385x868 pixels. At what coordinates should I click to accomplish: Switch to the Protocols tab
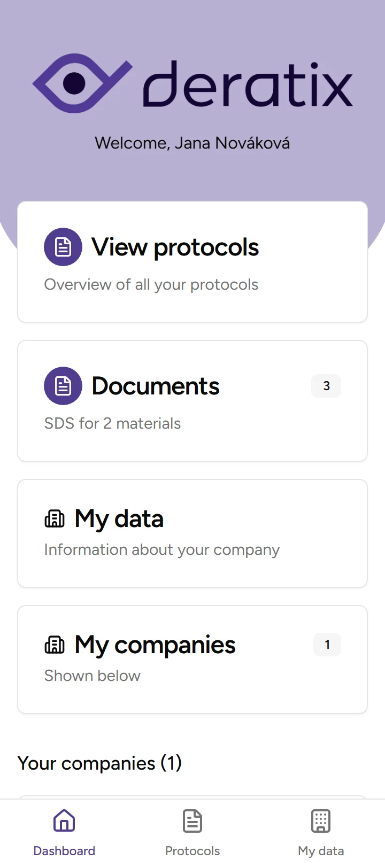[192, 831]
